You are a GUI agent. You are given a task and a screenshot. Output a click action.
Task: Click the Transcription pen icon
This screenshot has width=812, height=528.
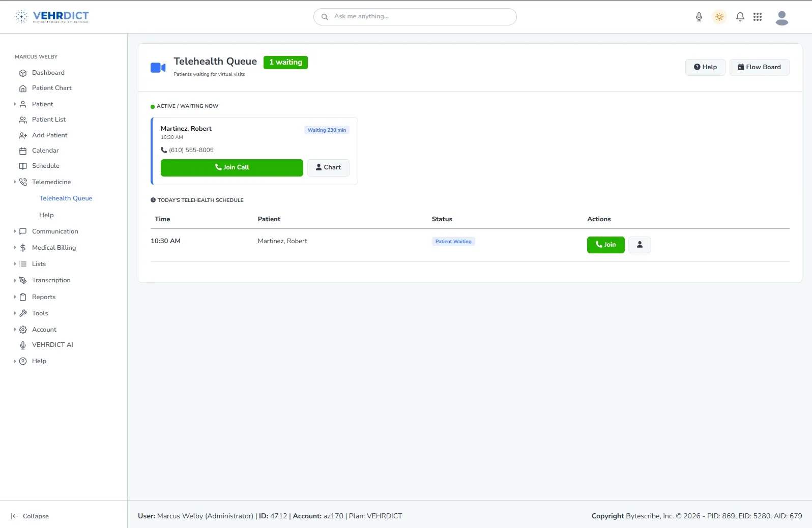23,280
